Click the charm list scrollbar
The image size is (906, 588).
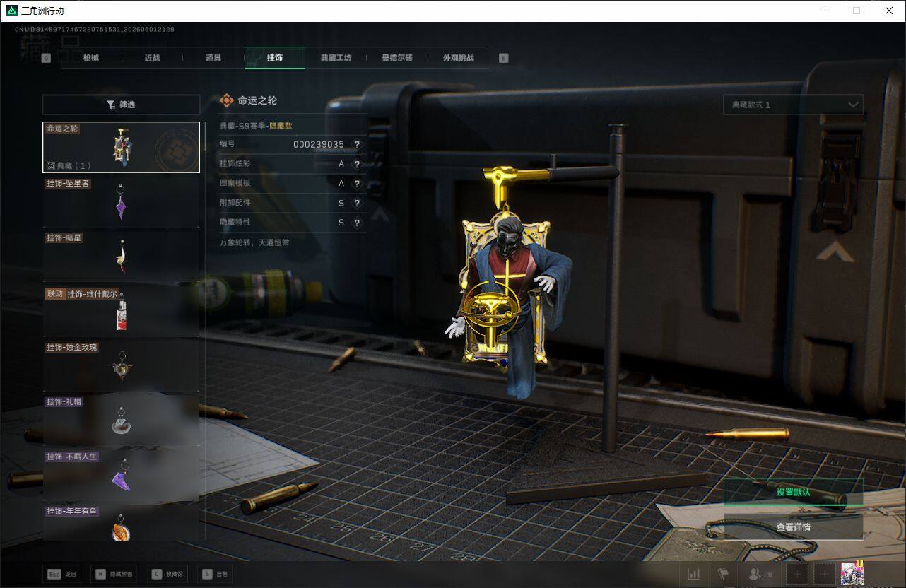[x=206, y=331]
